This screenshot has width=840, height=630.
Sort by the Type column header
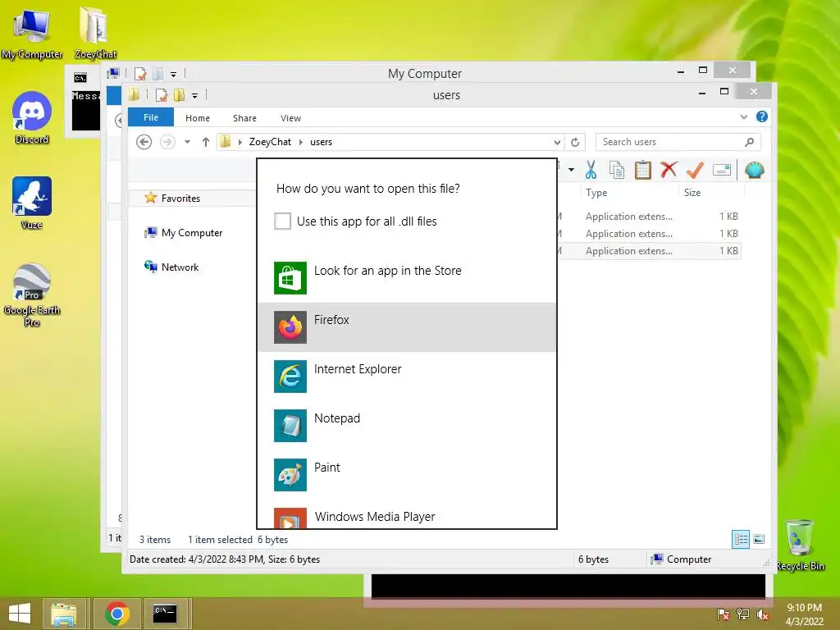pyautogui.click(x=596, y=192)
